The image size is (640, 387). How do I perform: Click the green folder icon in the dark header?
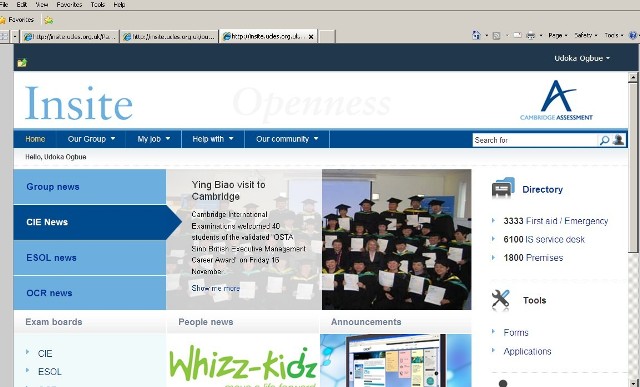(x=22, y=62)
